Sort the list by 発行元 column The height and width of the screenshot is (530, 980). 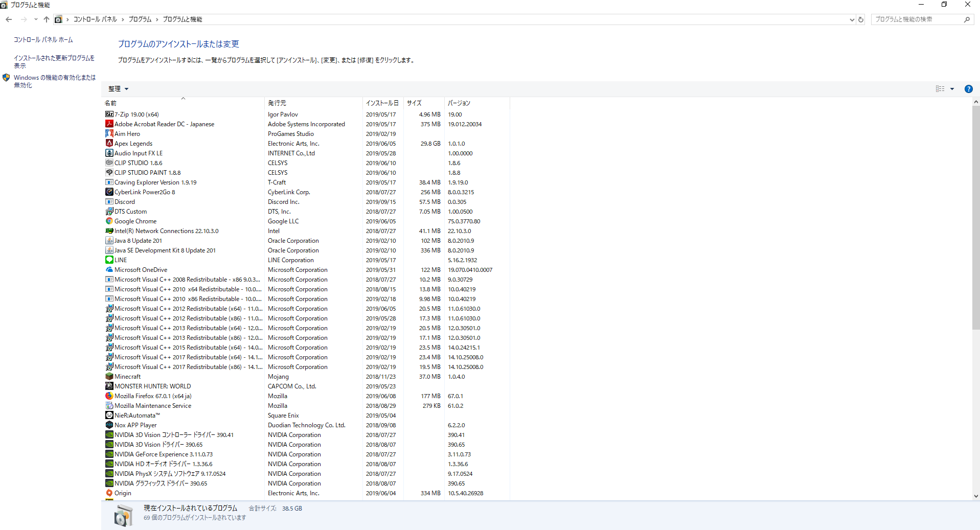coord(313,103)
